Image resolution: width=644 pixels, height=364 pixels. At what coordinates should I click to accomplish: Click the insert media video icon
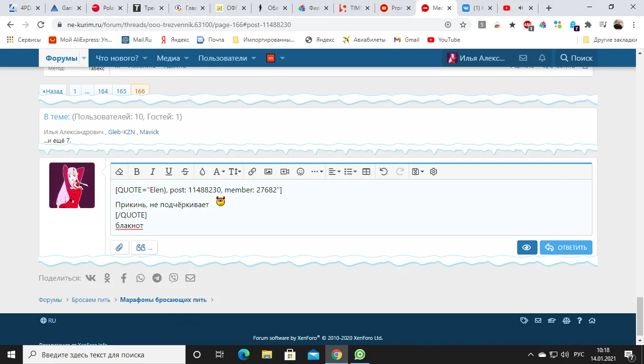285,172
